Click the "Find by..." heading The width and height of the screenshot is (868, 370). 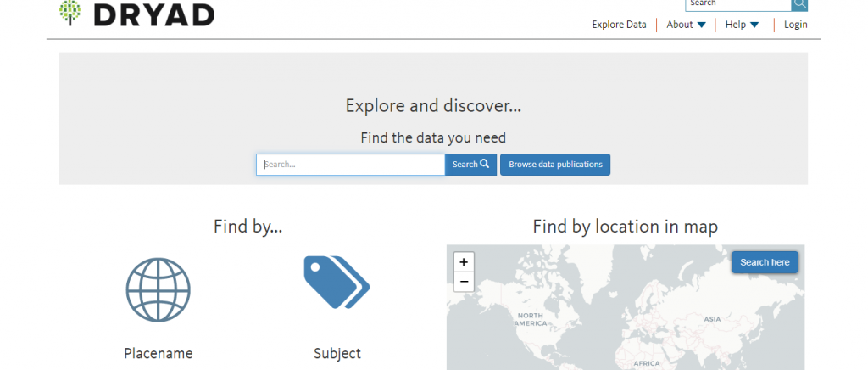[x=248, y=226]
